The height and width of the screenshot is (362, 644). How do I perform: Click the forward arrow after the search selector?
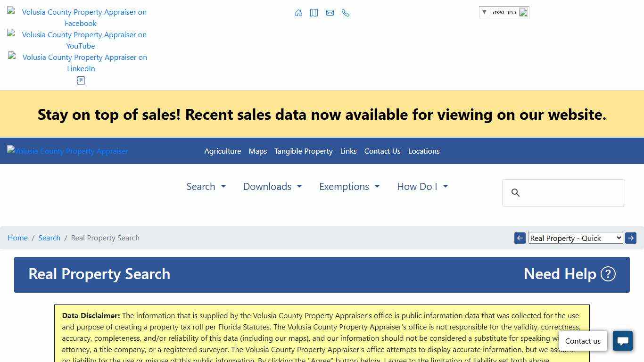point(631,238)
